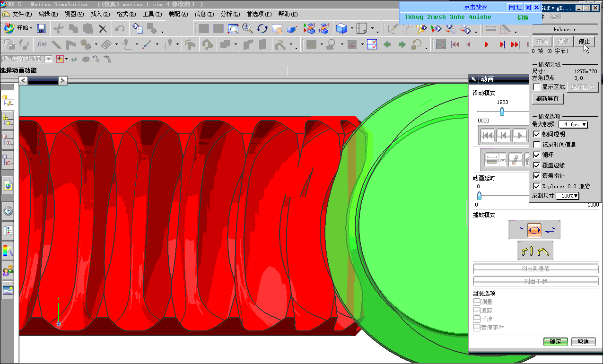
Task: Expand selection filter icon dropdown arrow
Action: 67,60
